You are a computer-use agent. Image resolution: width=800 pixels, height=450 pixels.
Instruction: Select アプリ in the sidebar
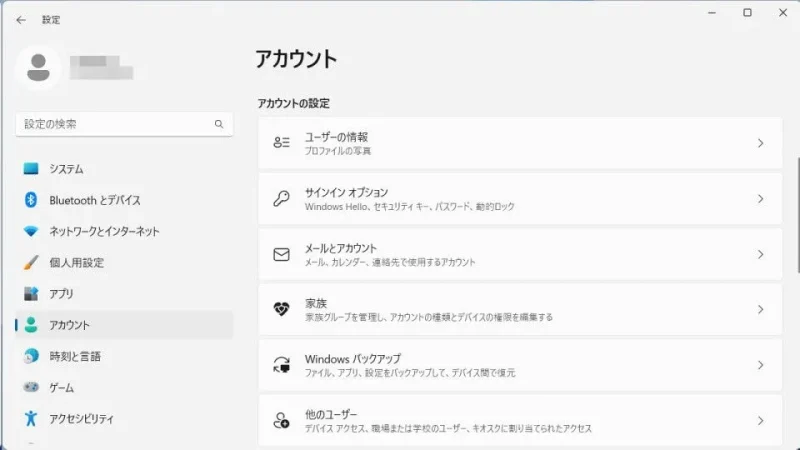pos(61,294)
